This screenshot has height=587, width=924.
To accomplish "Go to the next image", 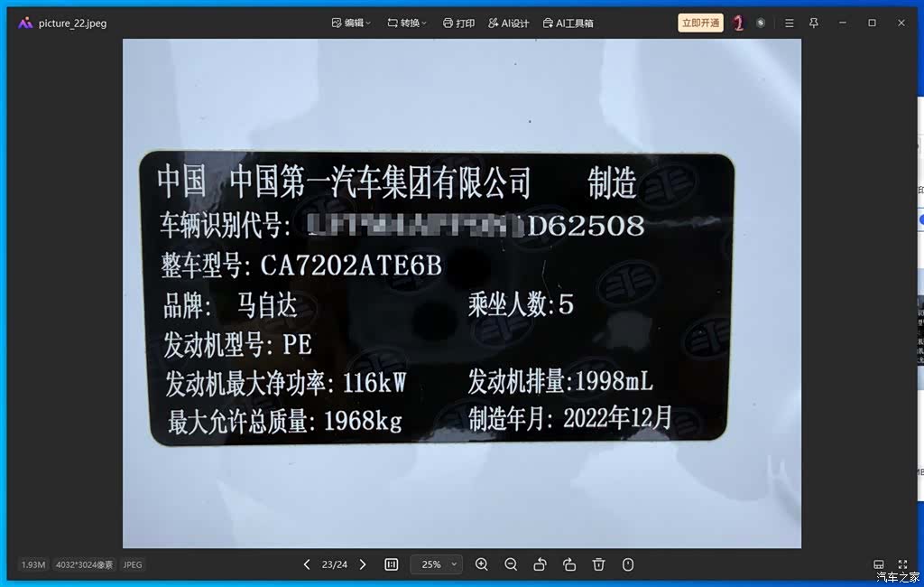I will 363,564.
